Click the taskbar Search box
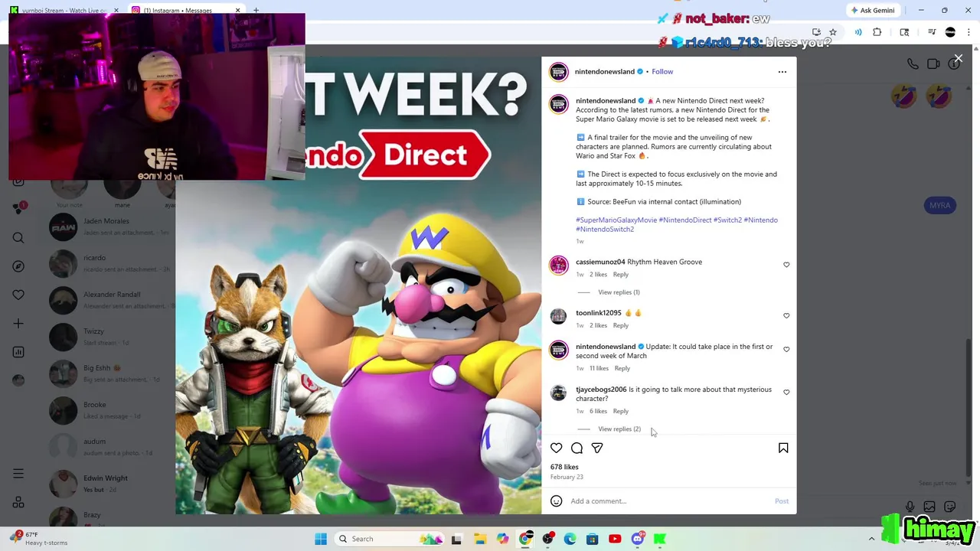The width and height of the screenshot is (980, 551). 388,539
